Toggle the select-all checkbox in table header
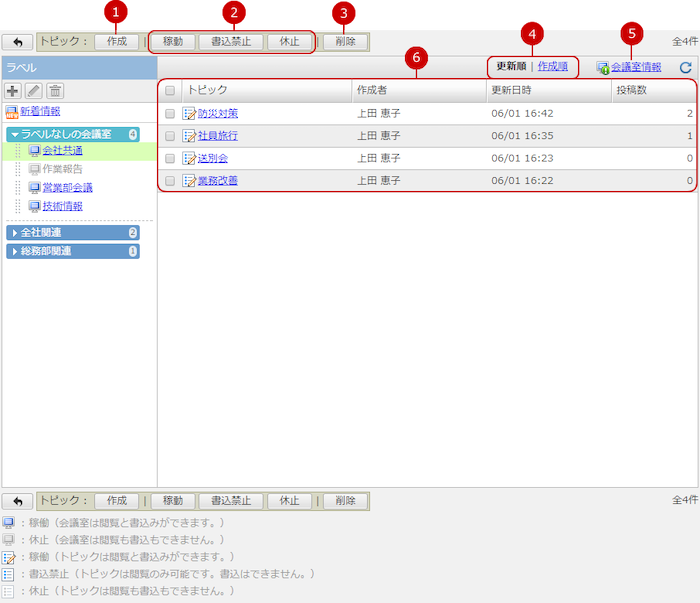The height and width of the screenshot is (603, 700). pyautogui.click(x=170, y=91)
